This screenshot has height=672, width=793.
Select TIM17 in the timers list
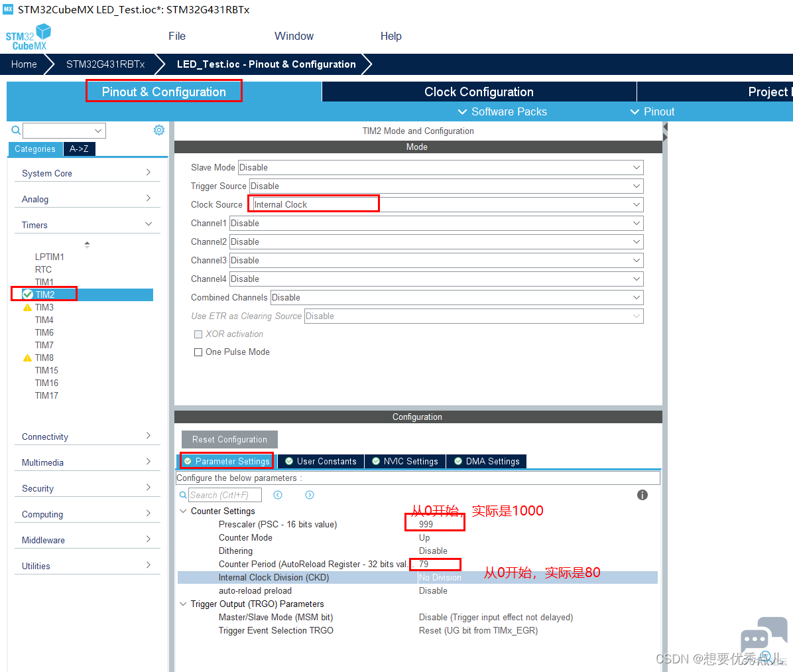coord(46,396)
